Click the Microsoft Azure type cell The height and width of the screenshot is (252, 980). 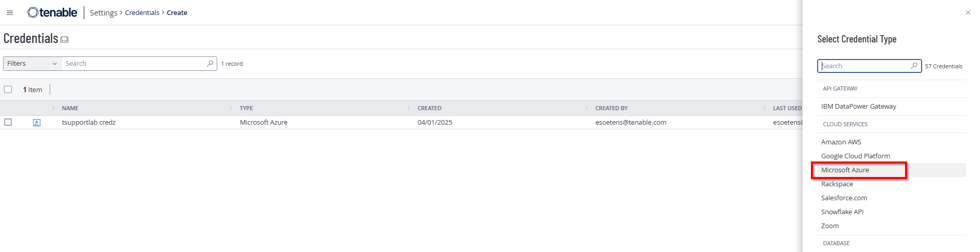[x=263, y=123]
